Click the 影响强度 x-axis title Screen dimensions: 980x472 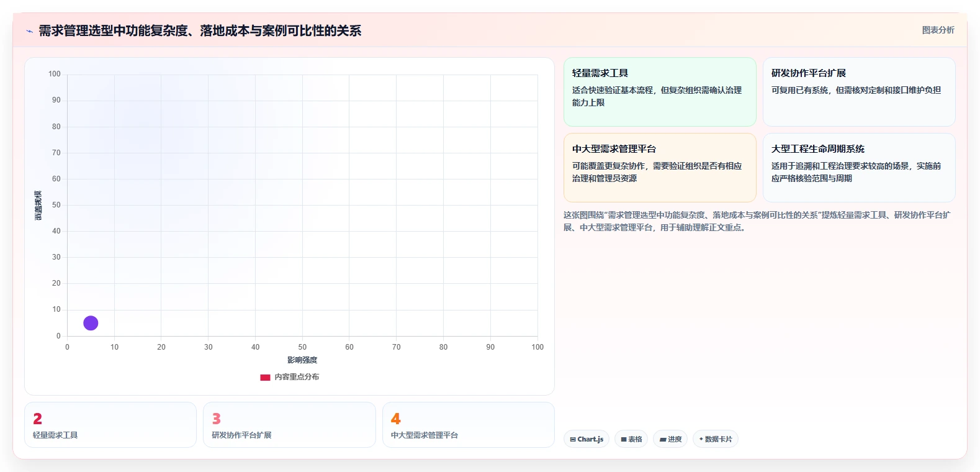[x=302, y=360]
